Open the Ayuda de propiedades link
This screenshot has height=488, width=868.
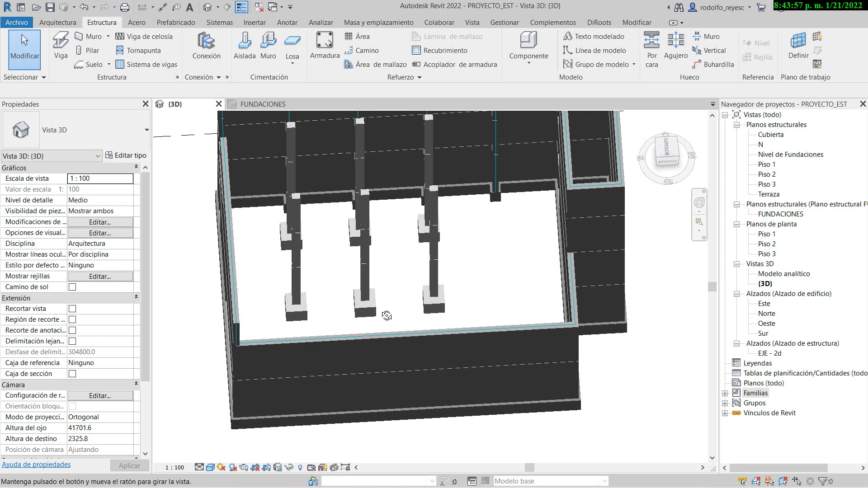(36, 465)
